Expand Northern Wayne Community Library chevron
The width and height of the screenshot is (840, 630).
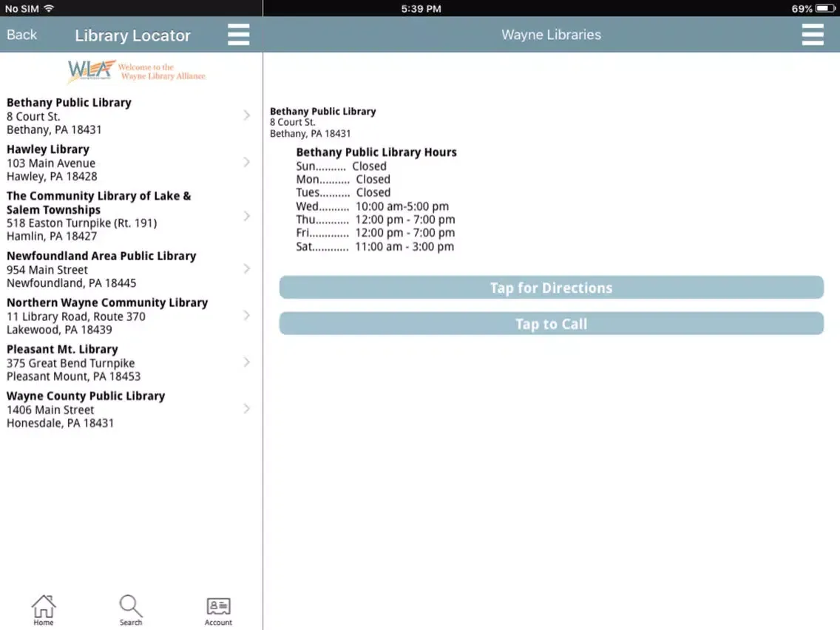[246, 315]
